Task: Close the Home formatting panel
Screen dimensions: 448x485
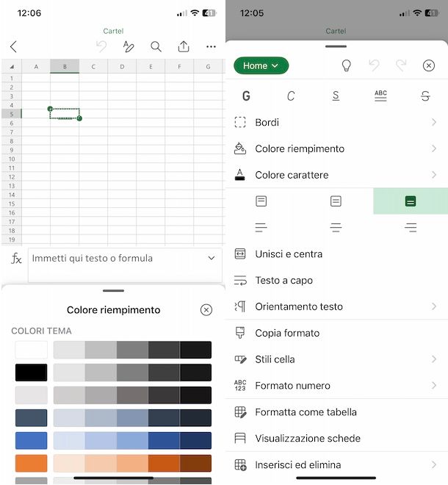Action: click(x=428, y=65)
